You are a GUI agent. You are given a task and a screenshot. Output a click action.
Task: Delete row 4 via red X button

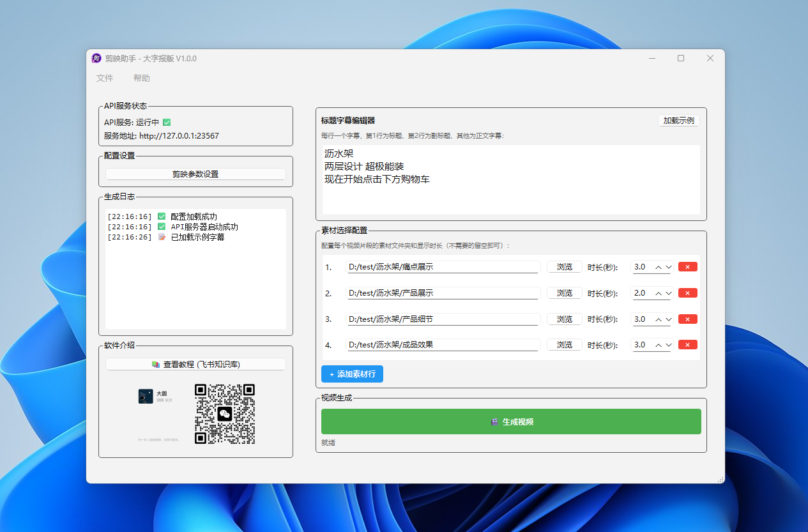pos(687,345)
